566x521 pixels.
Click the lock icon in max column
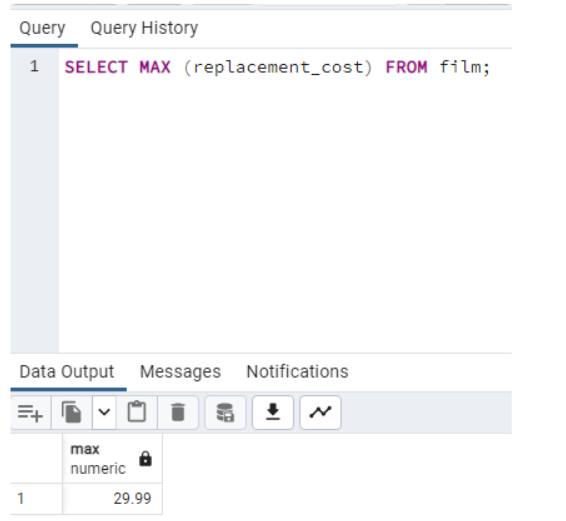pyautogui.click(x=145, y=459)
